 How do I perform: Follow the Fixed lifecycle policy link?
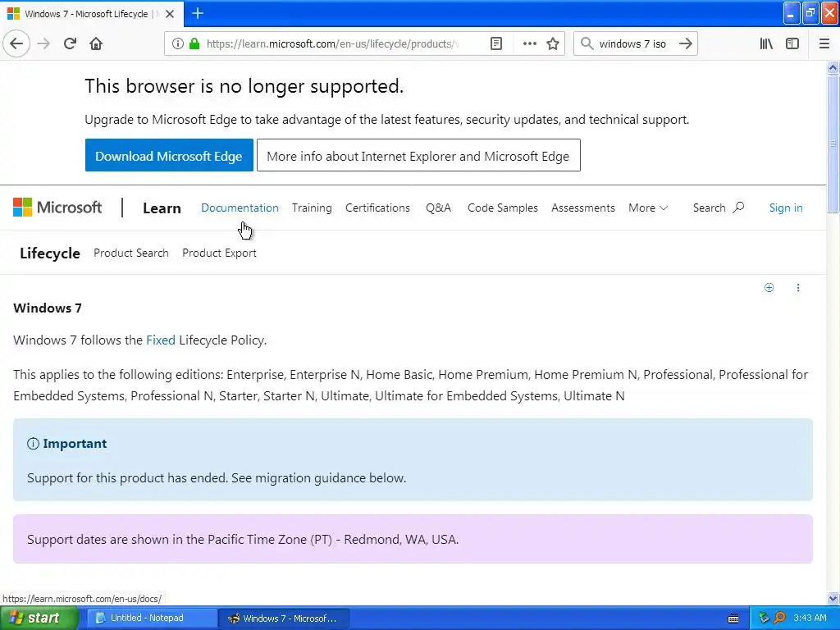[x=161, y=340]
